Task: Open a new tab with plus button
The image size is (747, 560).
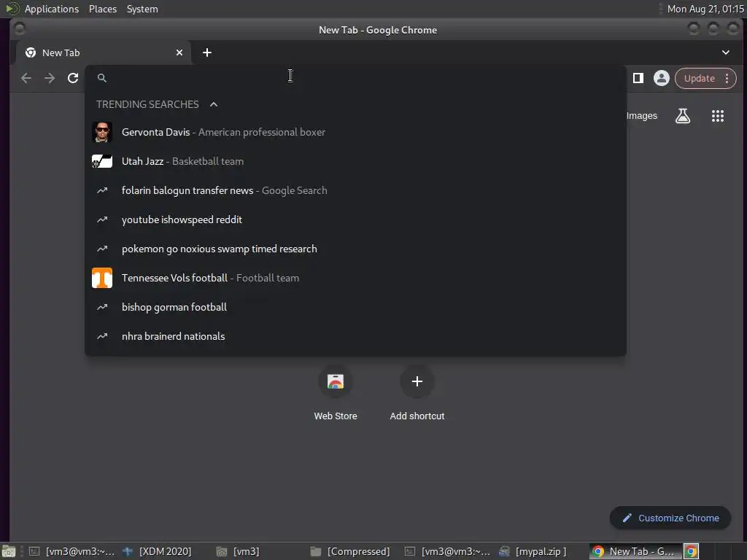Action: coord(206,52)
